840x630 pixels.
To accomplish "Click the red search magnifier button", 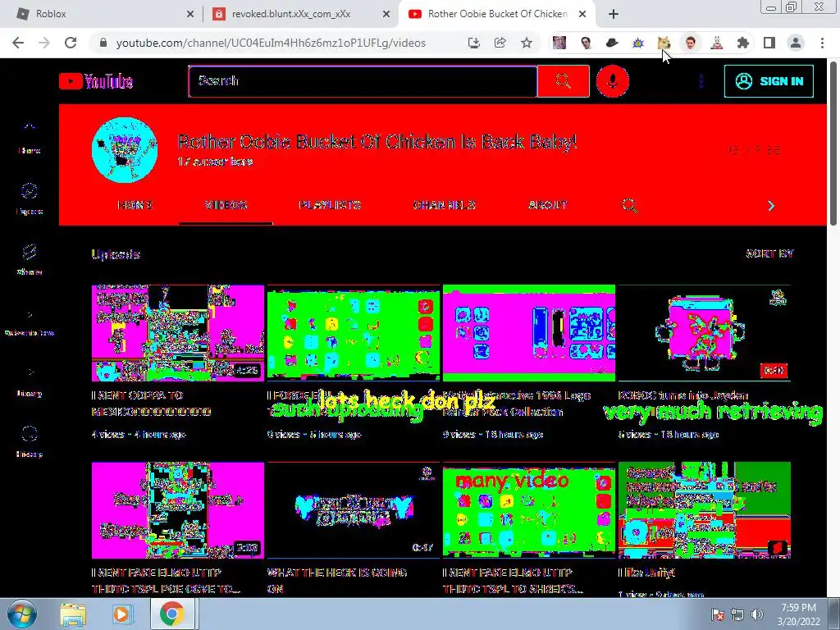I will point(563,81).
